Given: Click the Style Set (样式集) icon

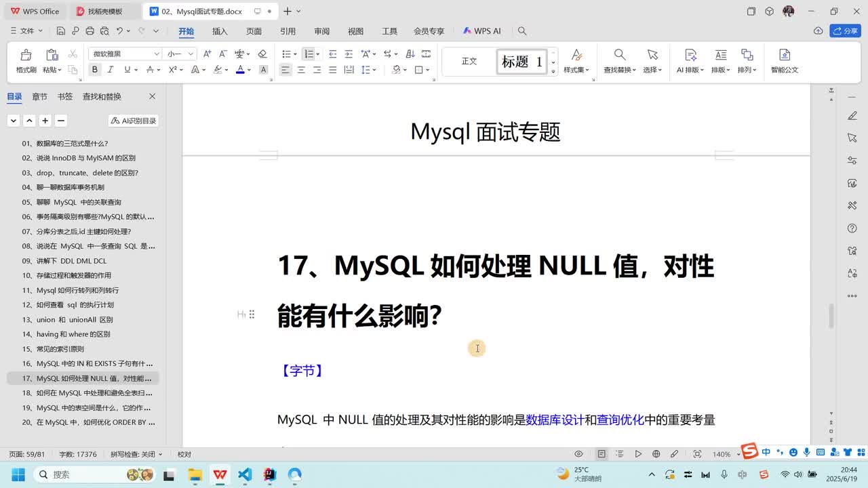Looking at the screenshot, I should (576, 55).
